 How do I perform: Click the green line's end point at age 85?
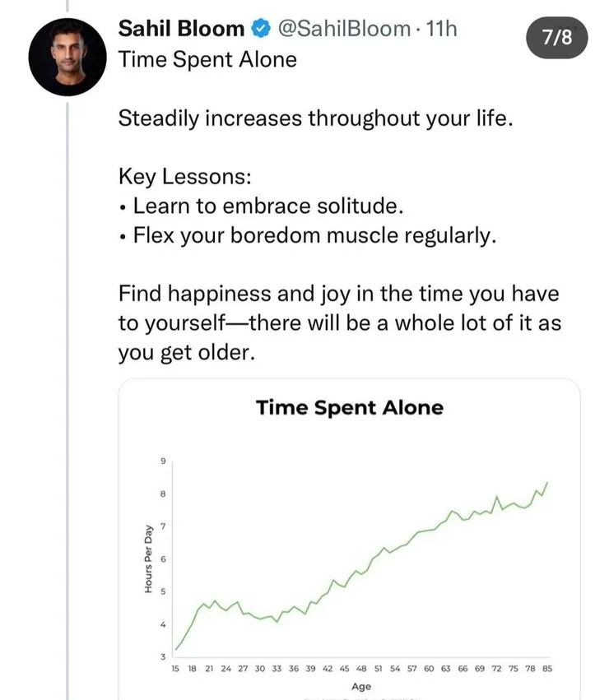click(x=547, y=482)
